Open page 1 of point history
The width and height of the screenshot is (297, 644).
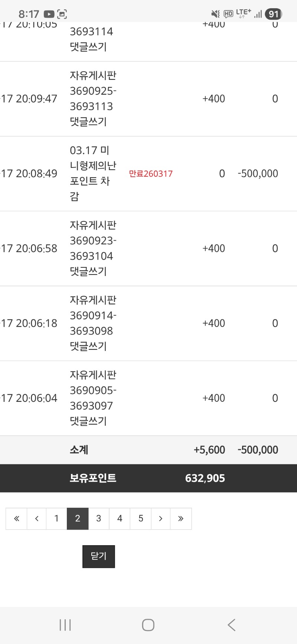[x=56, y=518]
